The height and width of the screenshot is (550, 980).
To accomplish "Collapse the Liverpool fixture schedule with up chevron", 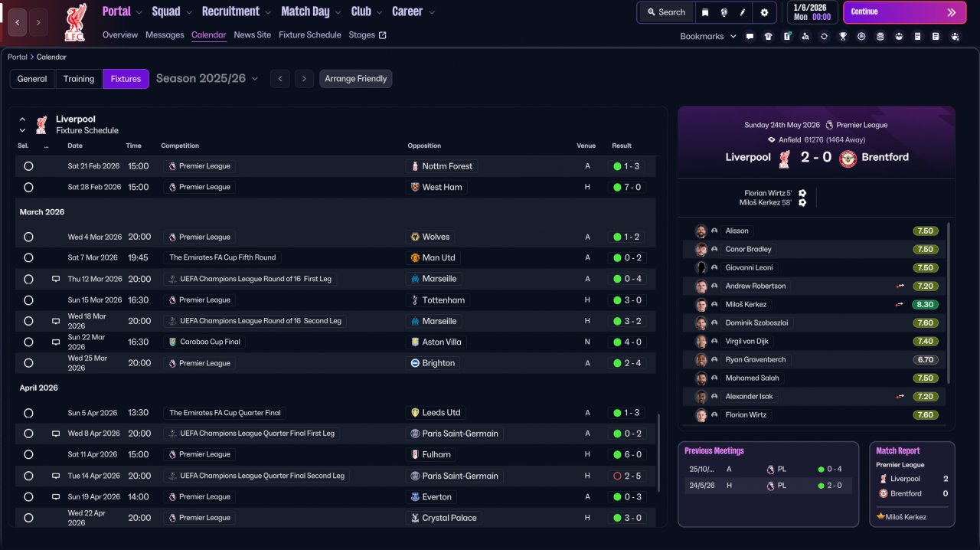I will click(x=22, y=119).
